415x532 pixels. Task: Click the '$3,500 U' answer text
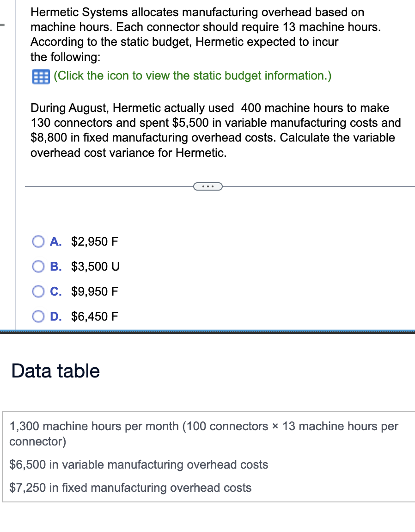95,266
